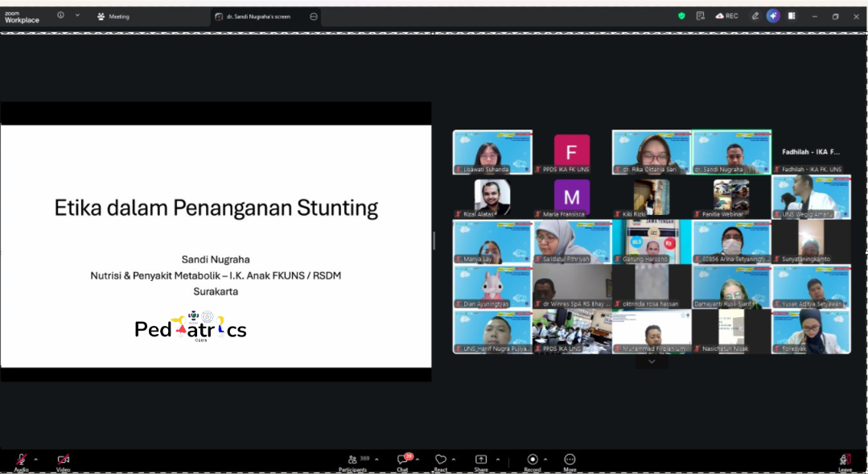Expand the Audio options arrow
This screenshot has width=868, height=474.
pos(35,460)
